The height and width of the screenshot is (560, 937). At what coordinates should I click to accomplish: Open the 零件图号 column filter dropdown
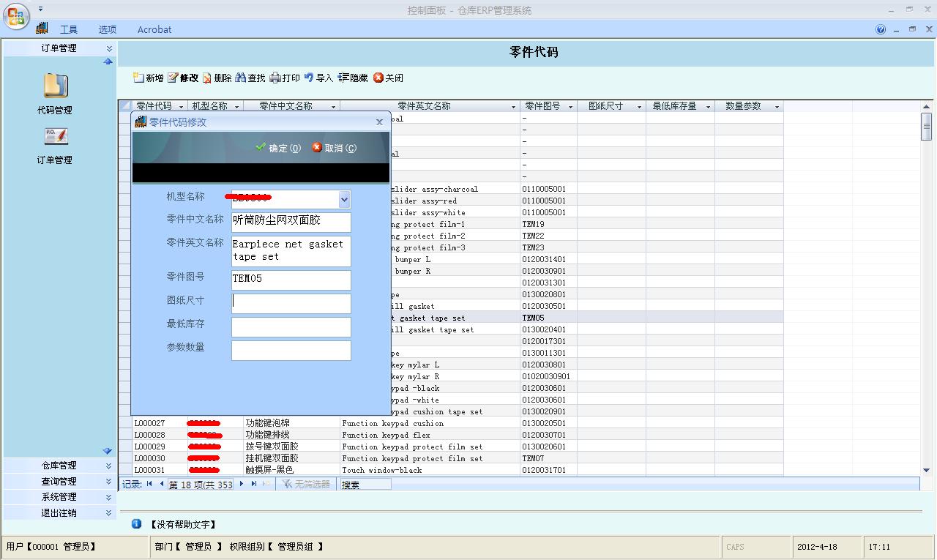coord(570,107)
